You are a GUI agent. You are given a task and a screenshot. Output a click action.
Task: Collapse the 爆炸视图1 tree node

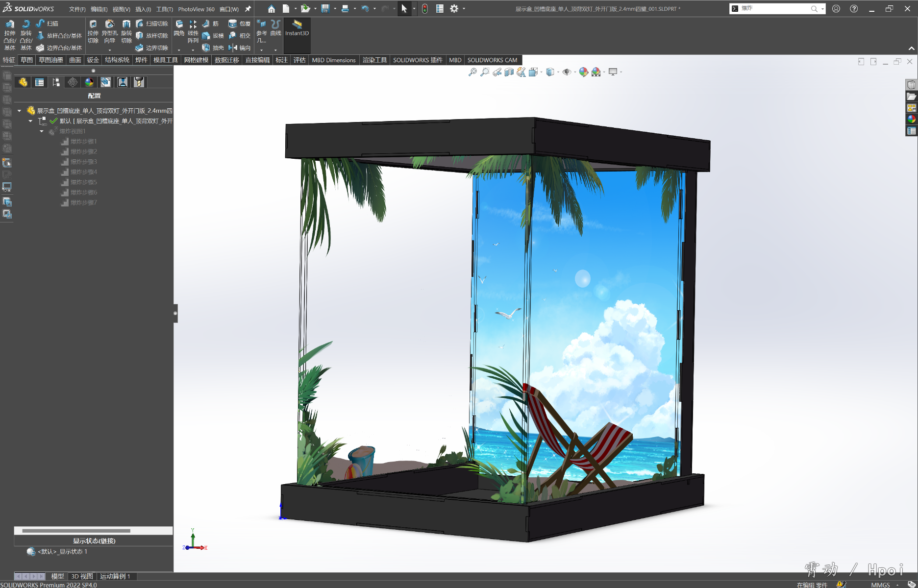pos(42,131)
